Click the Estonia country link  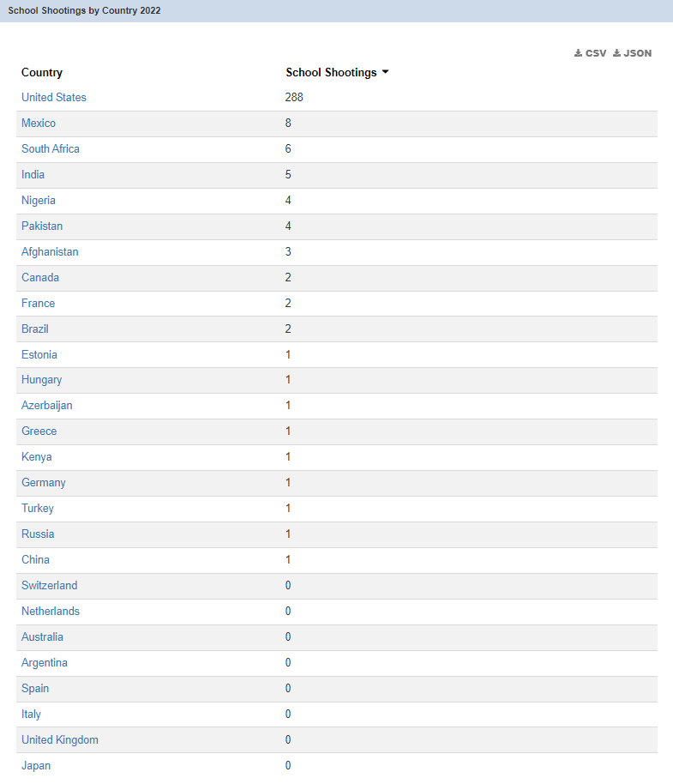(39, 355)
